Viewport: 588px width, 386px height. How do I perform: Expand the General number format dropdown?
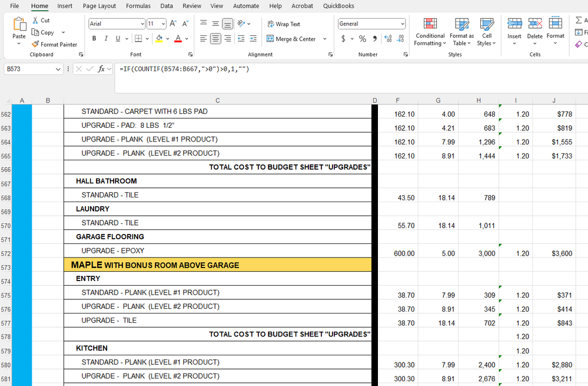click(403, 24)
